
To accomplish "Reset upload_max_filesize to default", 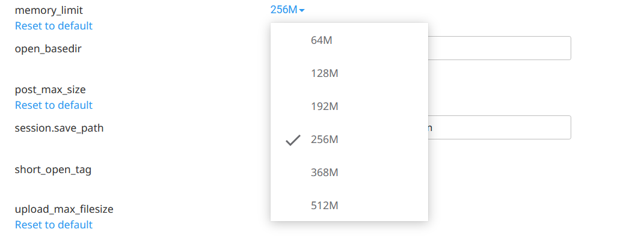I will pyautogui.click(x=54, y=225).
